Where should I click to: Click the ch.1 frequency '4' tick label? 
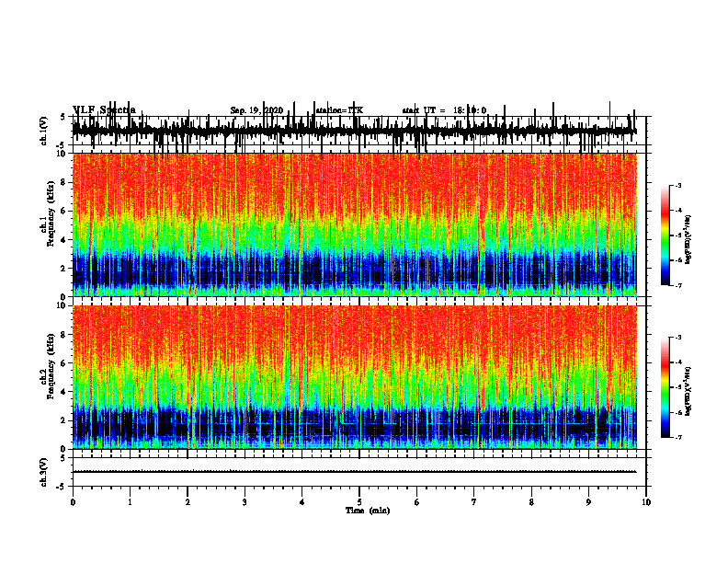point(63,240)
